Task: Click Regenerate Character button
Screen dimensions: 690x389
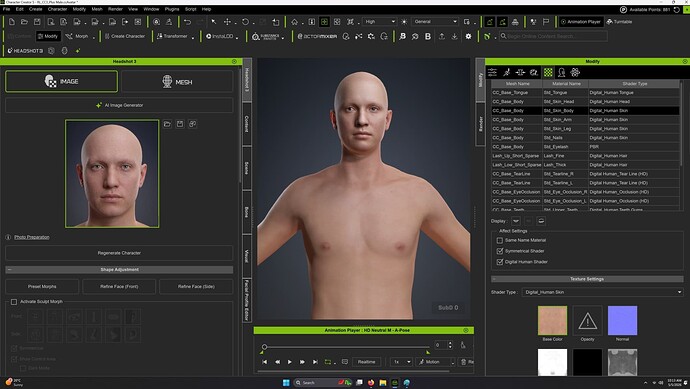Action: coord(119,253)
